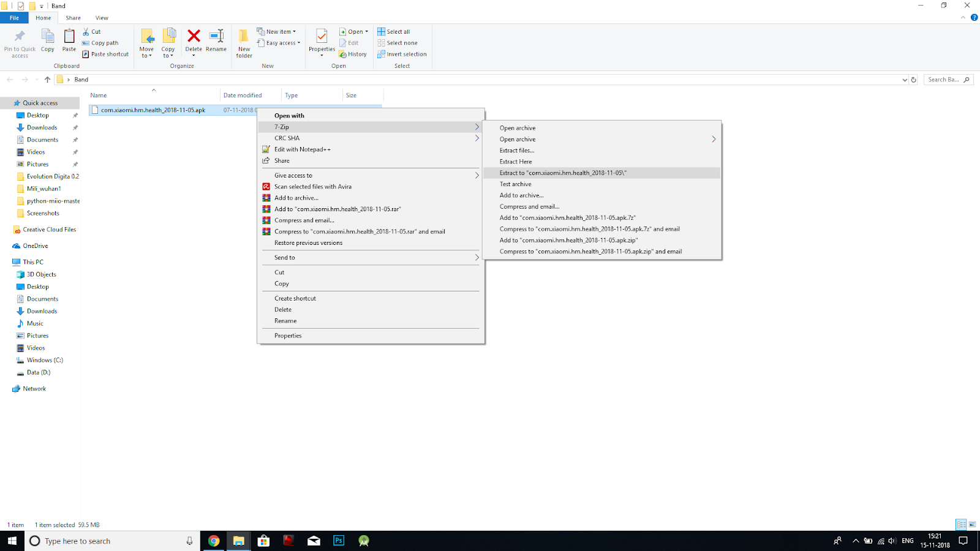The image size is (980, 551).
Task: Choose Edit with Notepad++
Action: pyautogui.click(x=371, y=149)
